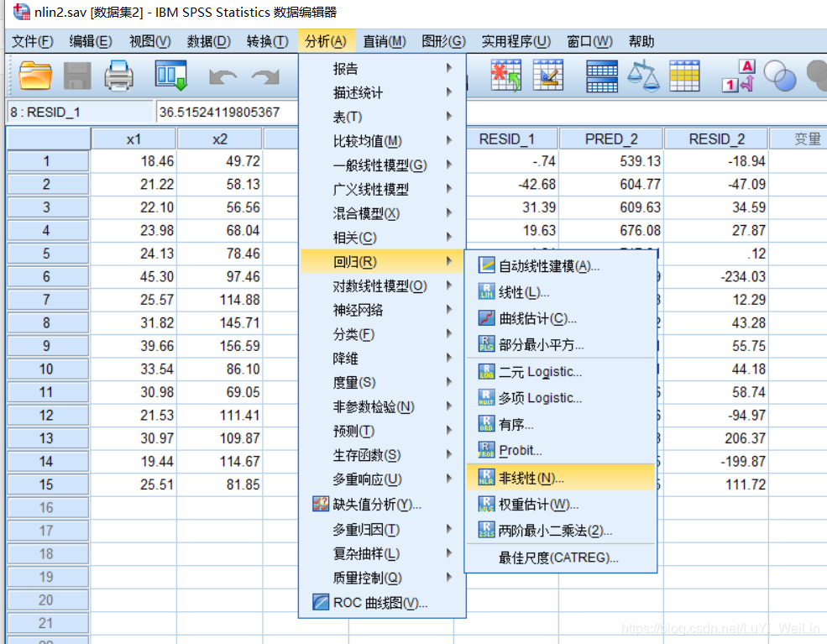Click the 缺失值分析(Y)... entry
Screen dimensions: 827x644
click(x=382, y=505)
